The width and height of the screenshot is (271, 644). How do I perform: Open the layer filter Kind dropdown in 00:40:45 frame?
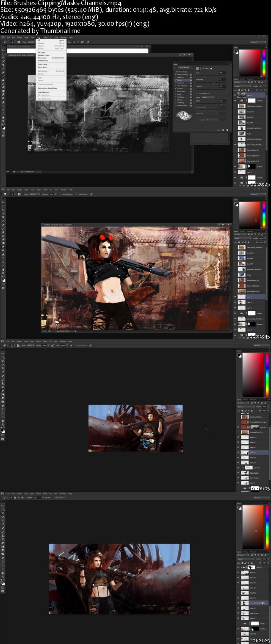(x=240, y=234)
